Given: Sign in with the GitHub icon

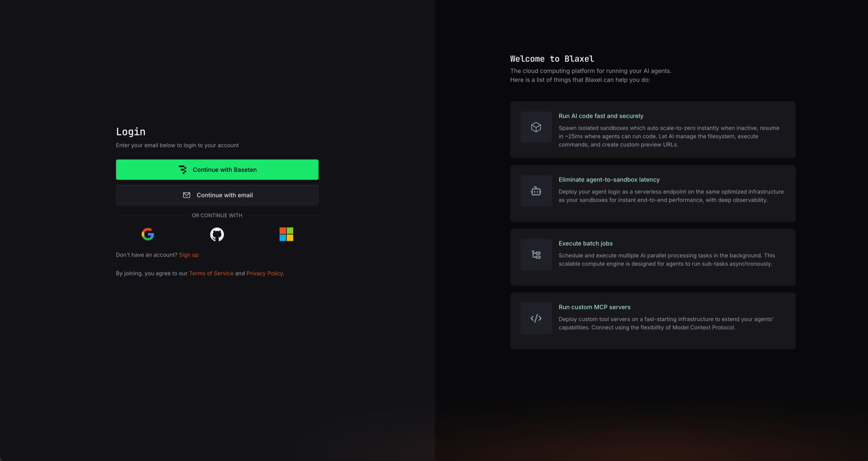Looking at the screenshot, I should click(217, 234).
